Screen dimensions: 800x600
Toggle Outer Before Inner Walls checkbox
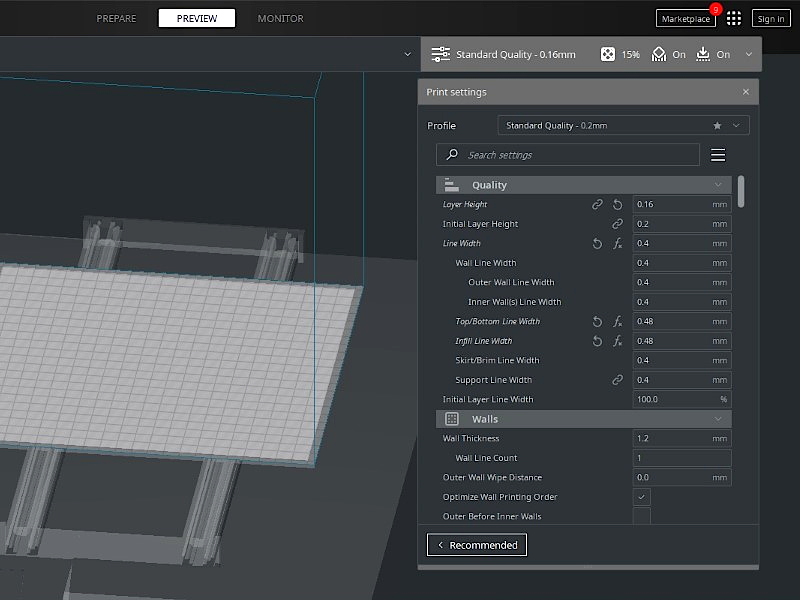click(641, 516)
